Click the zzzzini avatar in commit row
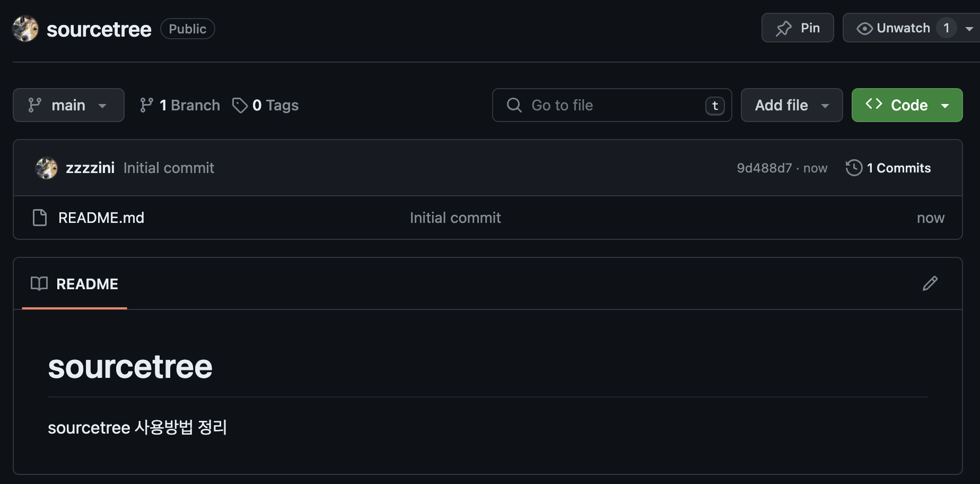The height and width of the screenshot is (484, 980). [47, 168]
